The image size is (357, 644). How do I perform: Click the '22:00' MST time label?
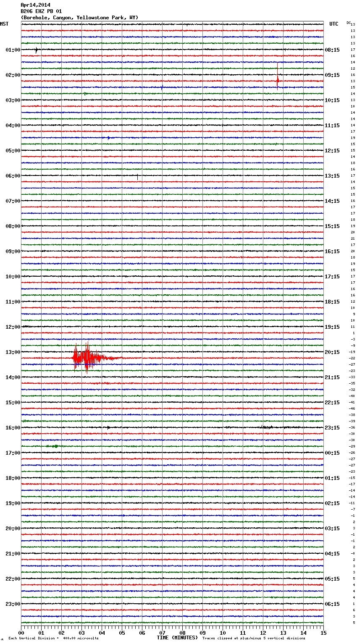(x=13, y=579)
